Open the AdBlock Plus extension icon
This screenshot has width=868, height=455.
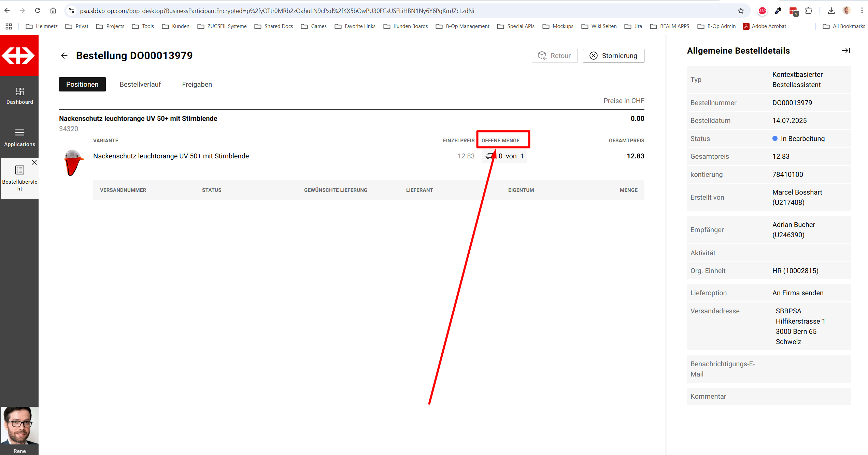tap(762, 11)
